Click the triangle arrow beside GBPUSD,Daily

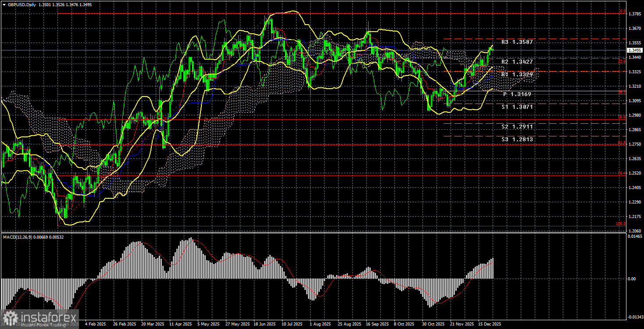point(4,5)
